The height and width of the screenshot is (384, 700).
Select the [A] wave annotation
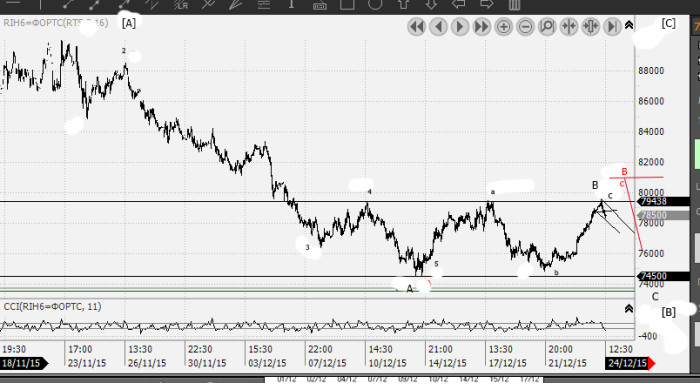[129, 24]
